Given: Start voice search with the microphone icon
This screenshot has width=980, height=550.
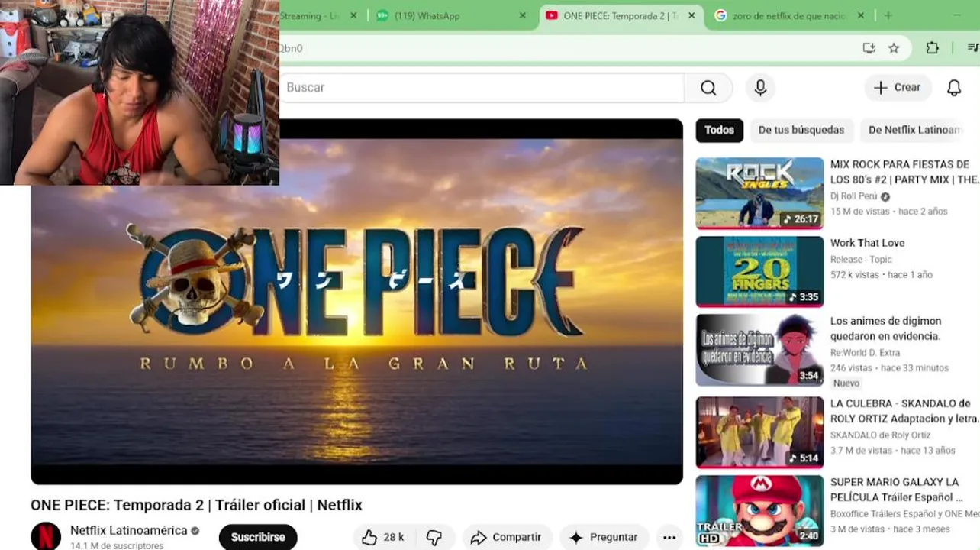Looking at the screenshot, I should 760,88.
